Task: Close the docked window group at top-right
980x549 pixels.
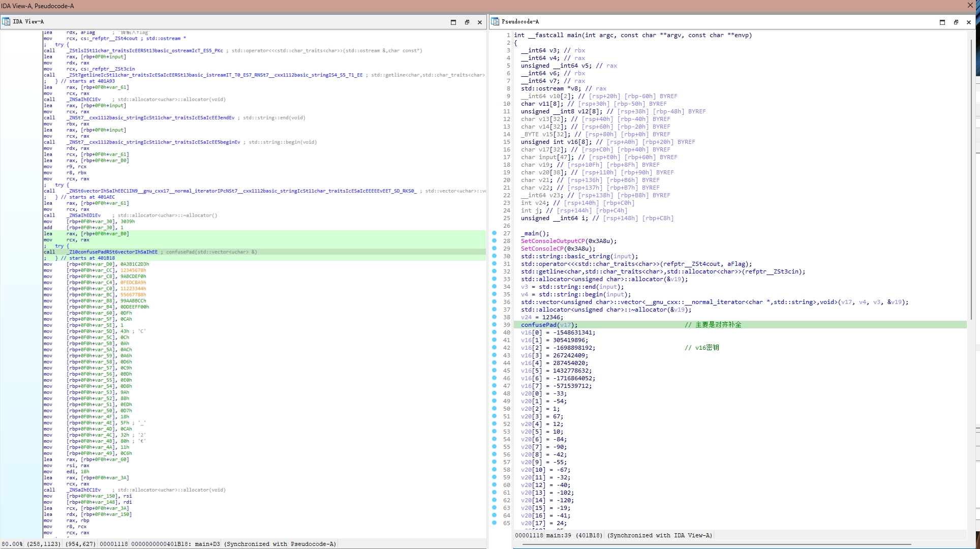Action: click(x=970, y=5)
